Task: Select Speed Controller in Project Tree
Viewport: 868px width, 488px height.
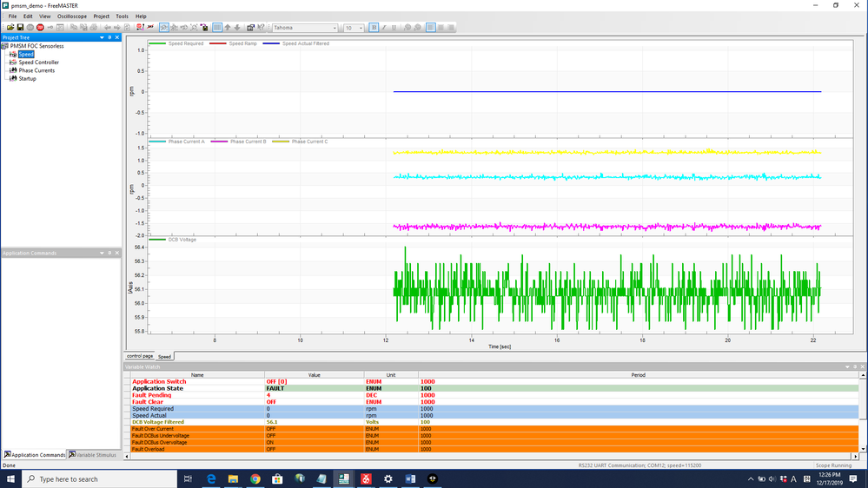Action: pyautogui.click(x=39, y=63)
